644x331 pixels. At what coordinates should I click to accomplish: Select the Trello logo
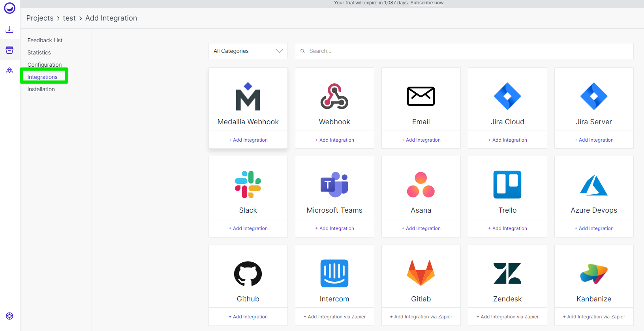click(507, 185)
